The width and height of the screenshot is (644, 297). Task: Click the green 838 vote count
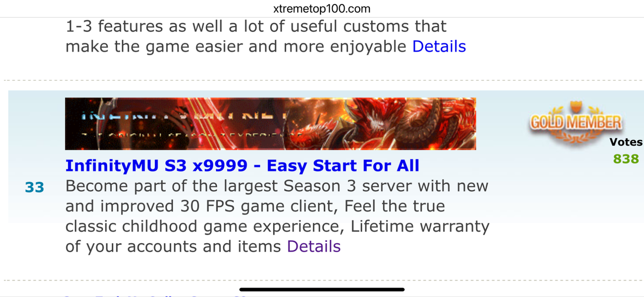coord(626,159)
